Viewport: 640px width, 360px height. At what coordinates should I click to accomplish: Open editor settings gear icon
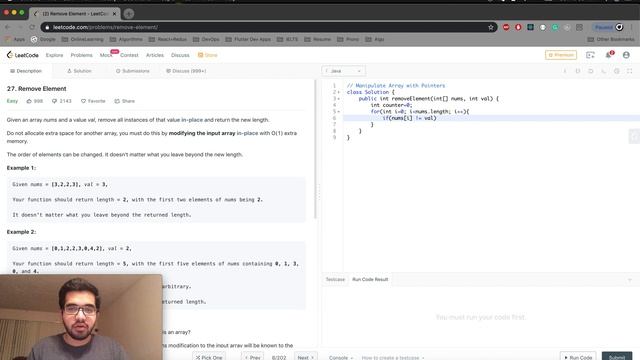617,71
